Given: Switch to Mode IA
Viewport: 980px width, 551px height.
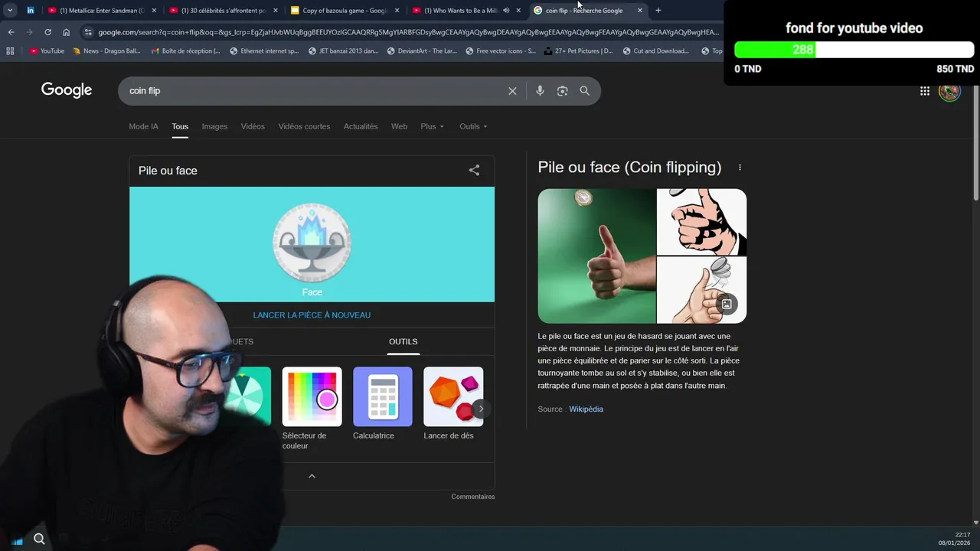Looking at the screenshot, I should click(x=144, y=126).
